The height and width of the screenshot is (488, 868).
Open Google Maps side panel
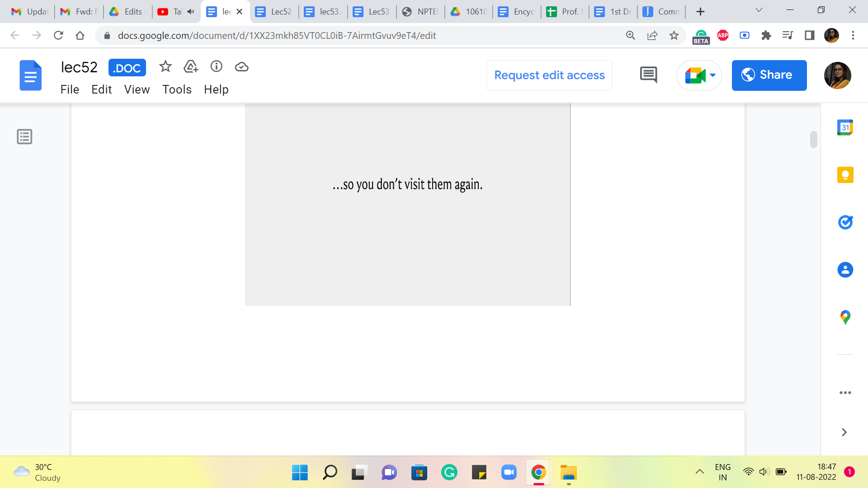(x=845, y=317)
